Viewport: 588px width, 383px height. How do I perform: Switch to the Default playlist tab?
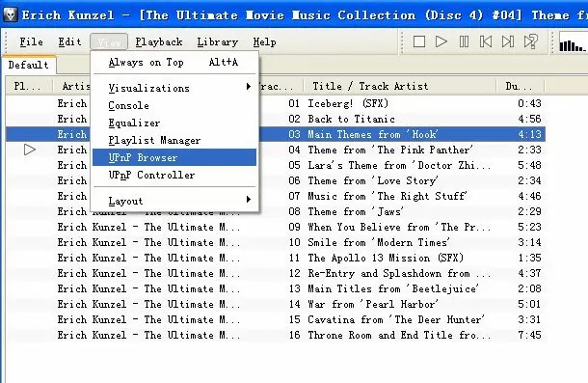click(x=29, y=65)
